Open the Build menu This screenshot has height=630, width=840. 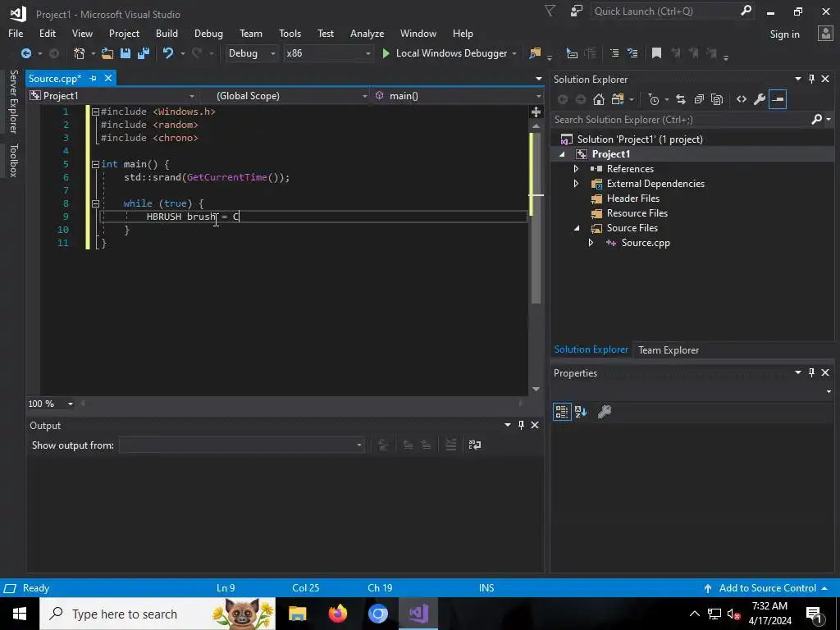pyautogui.click(x=167, y=33)
